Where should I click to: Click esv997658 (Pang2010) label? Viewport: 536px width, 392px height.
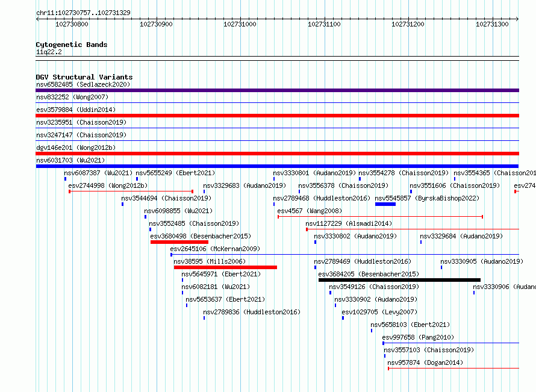(418, 337)
